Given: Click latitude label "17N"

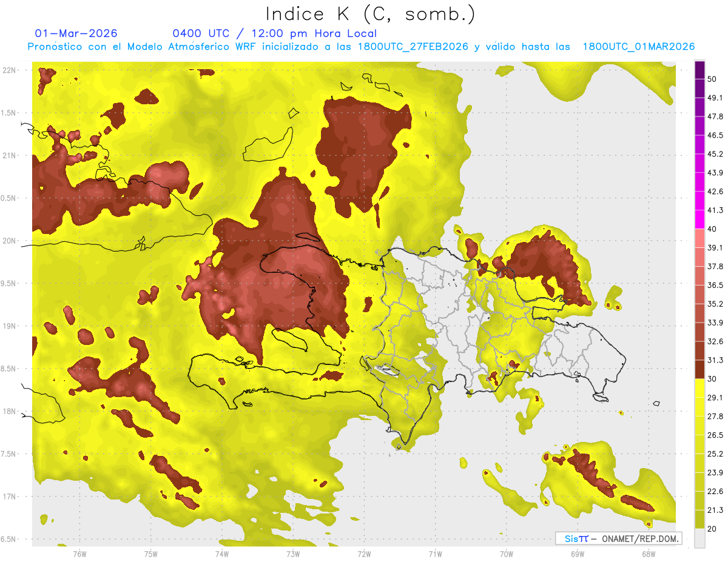Looking at the screenshot, I should pyautogui.click(x=8, y=497).
